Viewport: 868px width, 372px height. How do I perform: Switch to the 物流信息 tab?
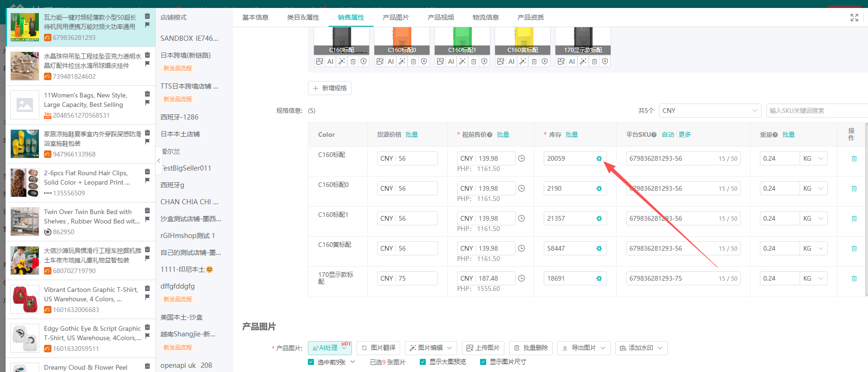(x=485, y=17)
